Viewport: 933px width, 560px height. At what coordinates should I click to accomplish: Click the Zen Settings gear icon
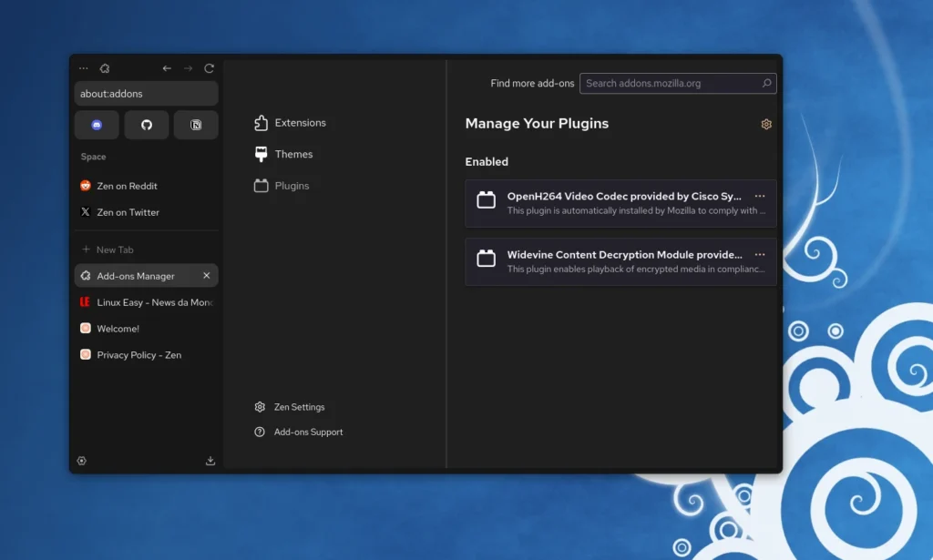pyautogui.click(x=260, y=407)
